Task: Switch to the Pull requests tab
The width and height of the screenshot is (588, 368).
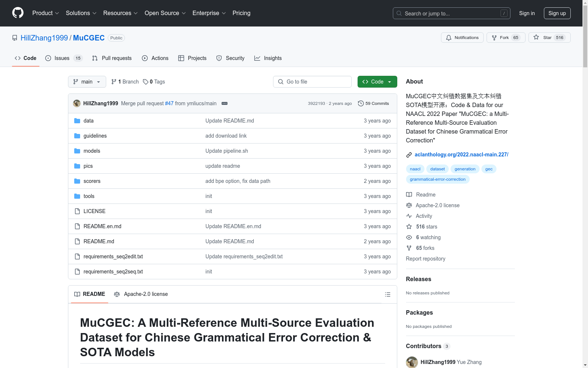Action: coord(112,58)
